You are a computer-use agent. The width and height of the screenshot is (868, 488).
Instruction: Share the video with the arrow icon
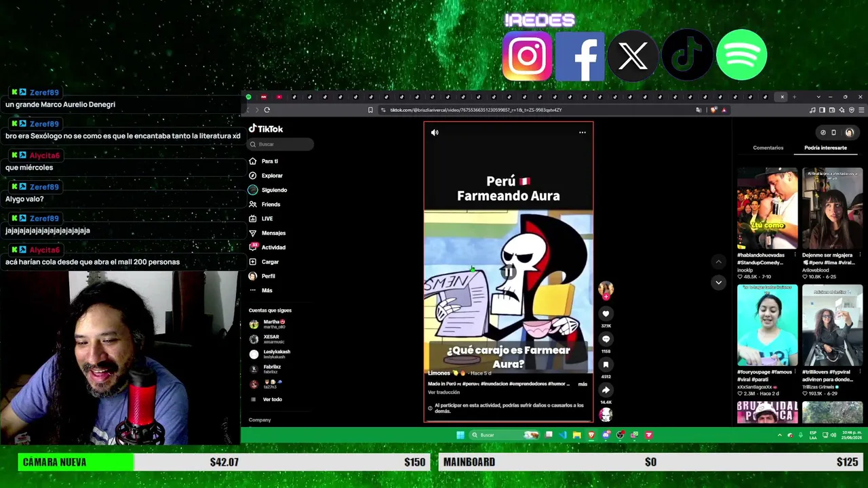pos(606,390)
